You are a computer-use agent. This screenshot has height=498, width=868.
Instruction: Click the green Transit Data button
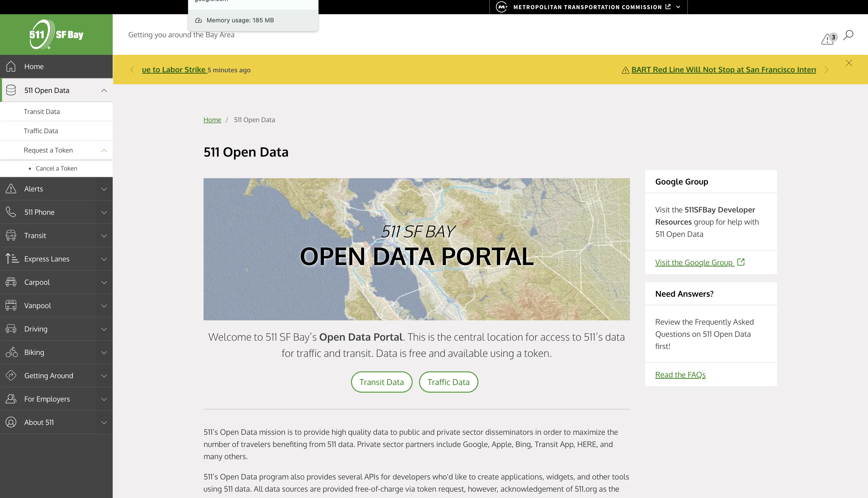point(381,382)
